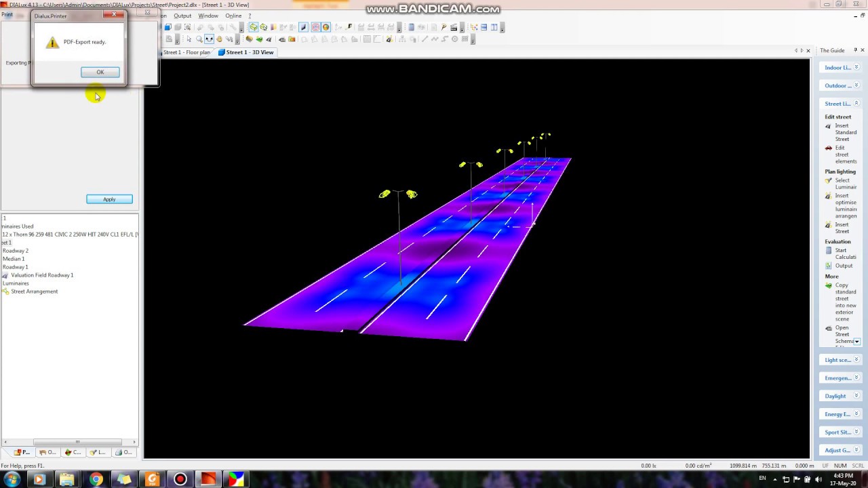Open the Project manager bottom tab
Image resolution: width=868 pixels, height=488 pixels.
click(22, 452)
